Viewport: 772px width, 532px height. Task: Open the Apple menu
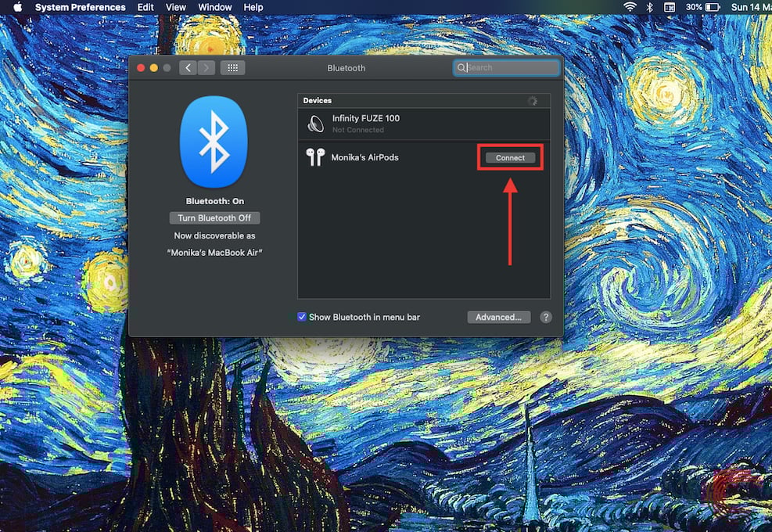(18, 7)
